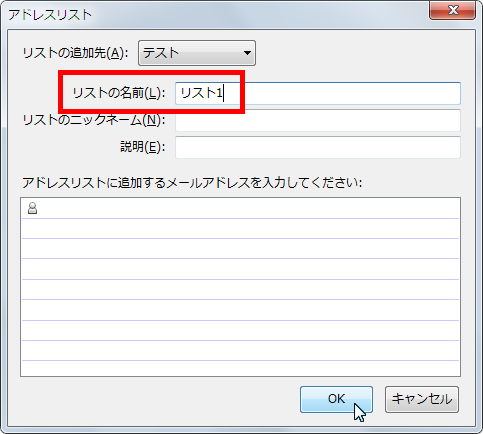Click the リストのニックネーム text field
The width and height of the screenshot is (483, 434).
(x=318, y=120)
